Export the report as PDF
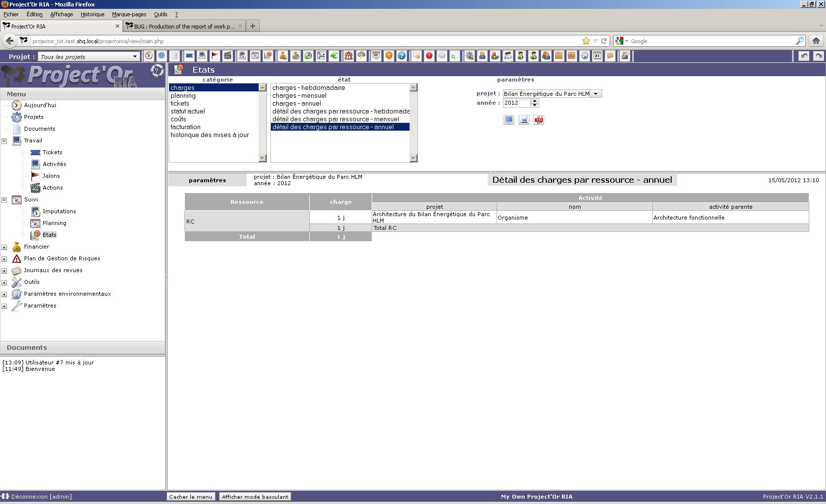This screenshot has height=504, width=826. click(x=539, y=120)
